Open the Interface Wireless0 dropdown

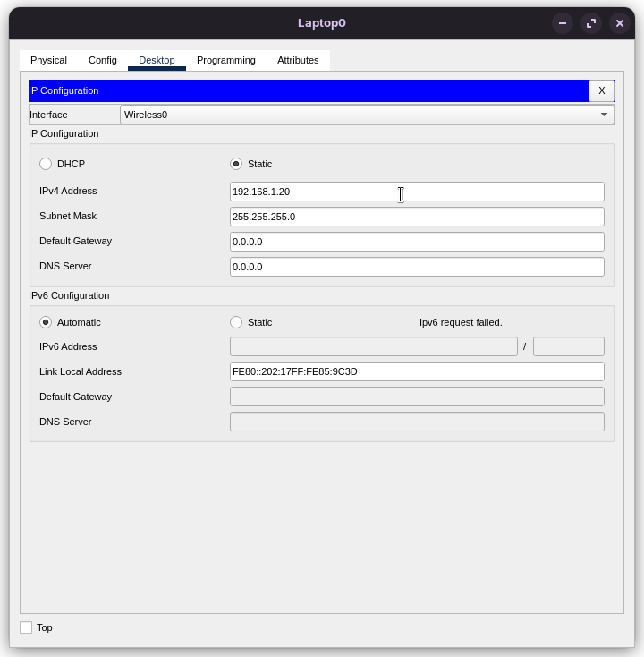point(368,115)
